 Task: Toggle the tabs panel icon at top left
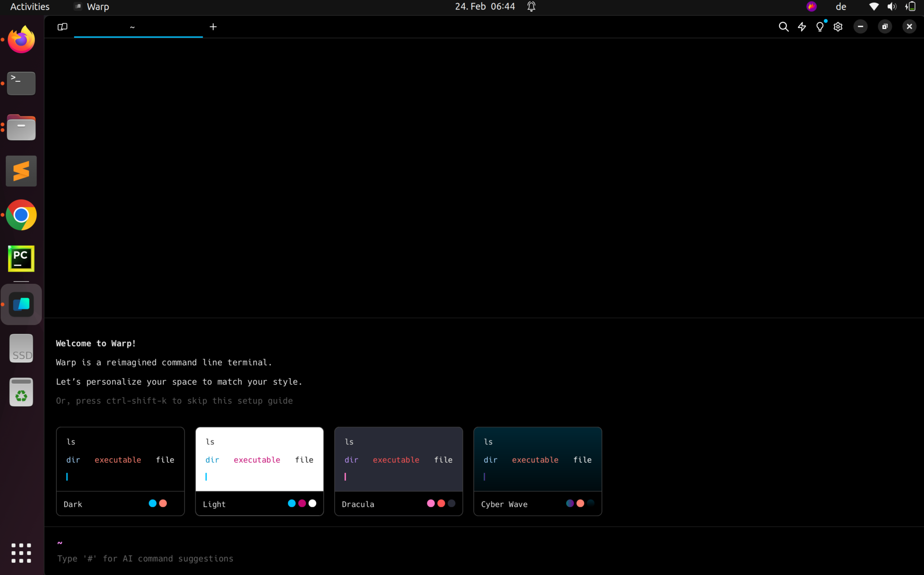click(62, 27)
